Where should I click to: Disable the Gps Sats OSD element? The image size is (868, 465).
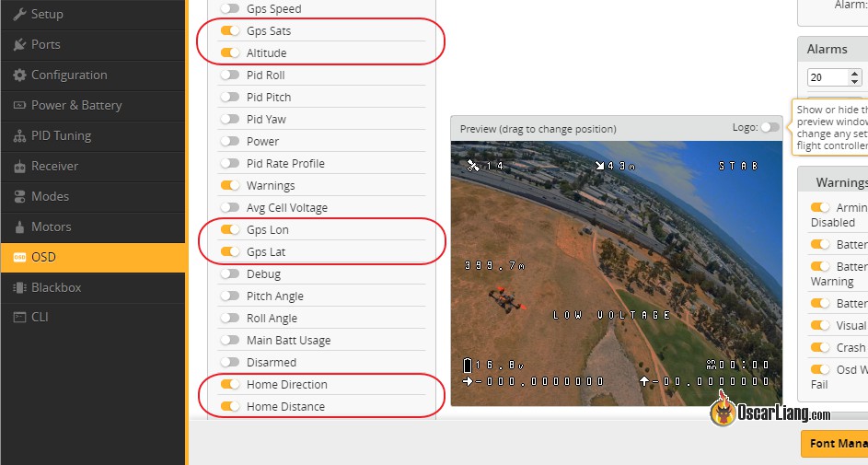[x=230, y=31]
